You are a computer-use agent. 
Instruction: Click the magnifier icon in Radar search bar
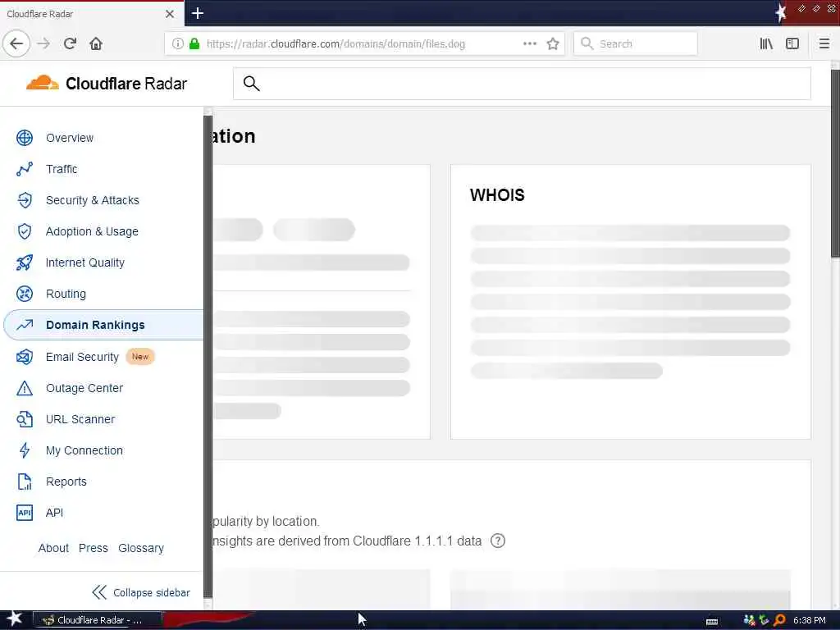coord(251,84)
